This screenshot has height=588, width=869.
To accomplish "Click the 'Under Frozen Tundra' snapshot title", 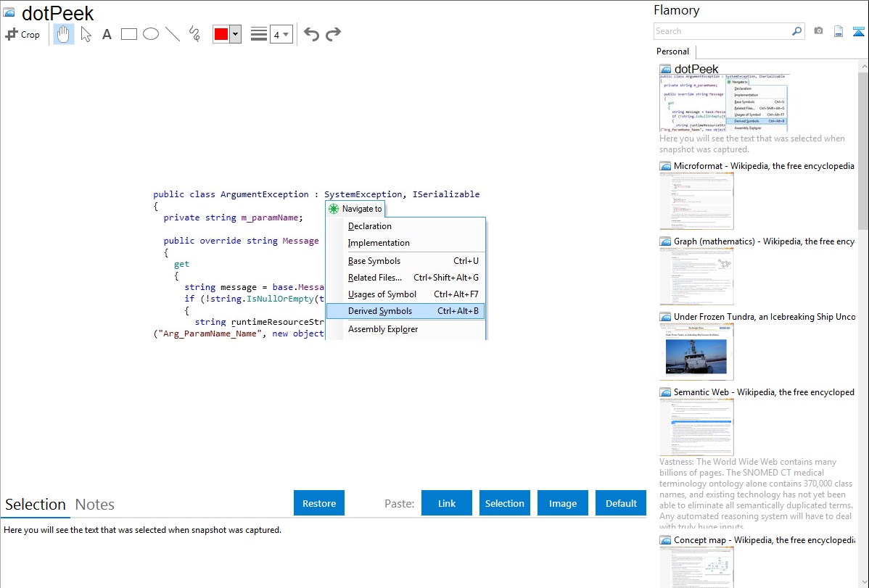I will click(x=765, y=316).
